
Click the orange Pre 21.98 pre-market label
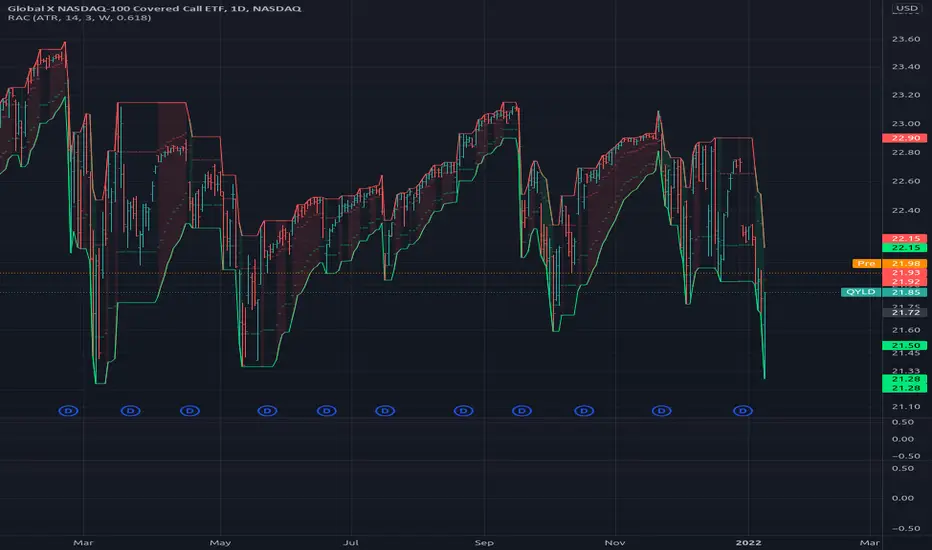[x=889, y=263]
